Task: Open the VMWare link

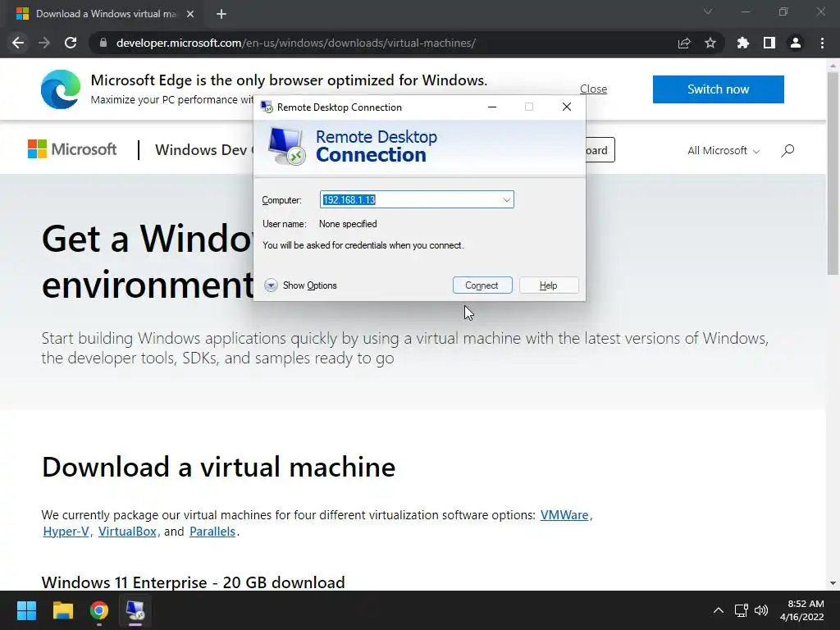Action: coord(564,515)
